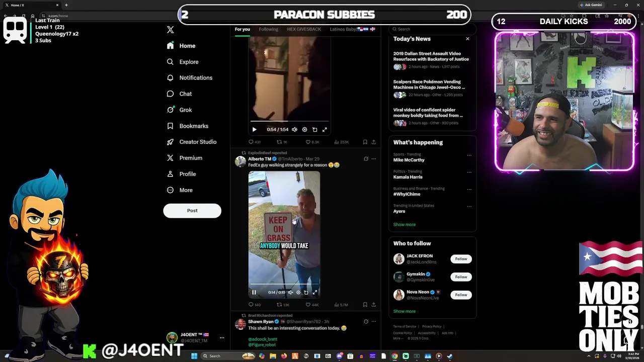Follow Nova Neon

[x=461, y=295]
